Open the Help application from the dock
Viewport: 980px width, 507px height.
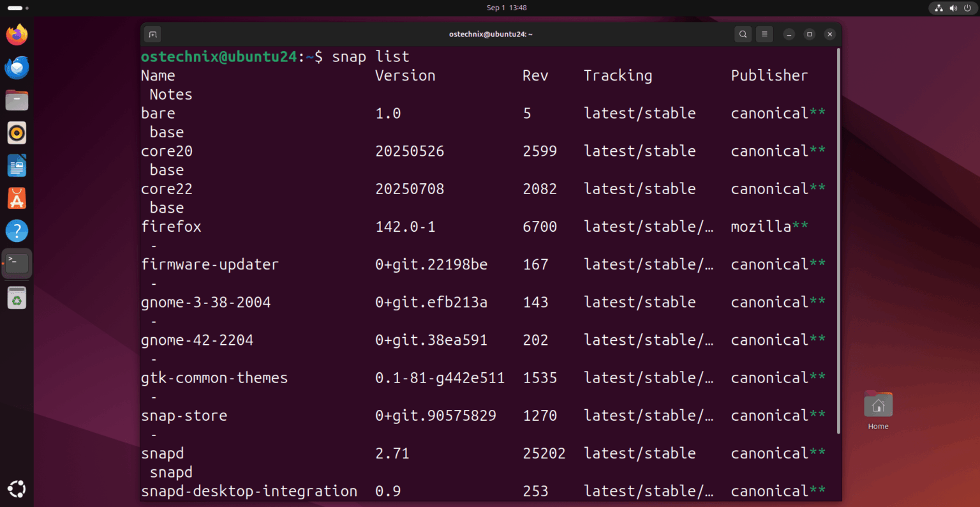pos(17,231)
